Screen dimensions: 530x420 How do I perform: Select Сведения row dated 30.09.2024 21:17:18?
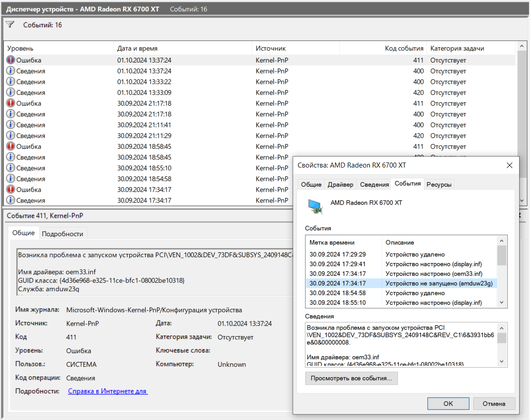[x=260, y=114]
